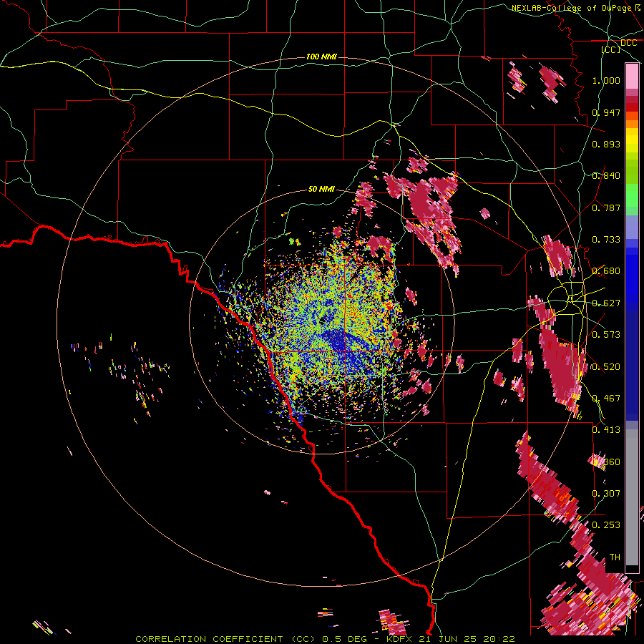The image size is (644, 644).
Task: Click the 0.467 value on color scale
Action: [606, 399]
